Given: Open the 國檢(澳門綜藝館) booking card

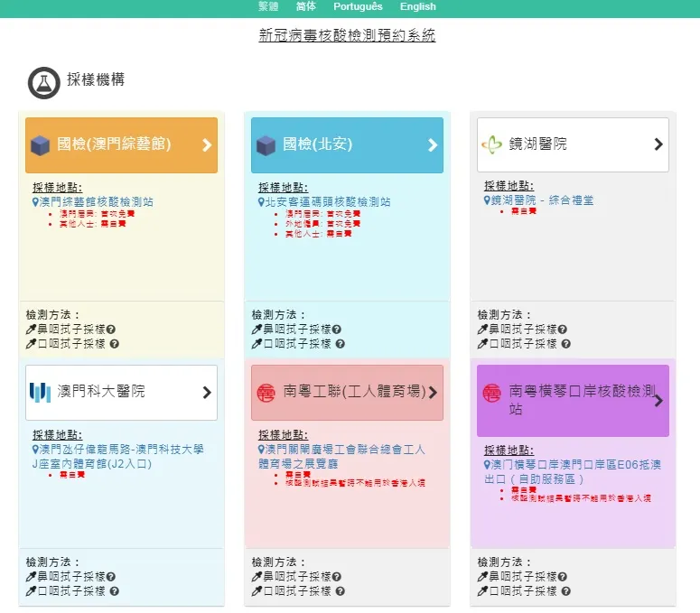Looking at the screenshot, I should click(121, 145).
